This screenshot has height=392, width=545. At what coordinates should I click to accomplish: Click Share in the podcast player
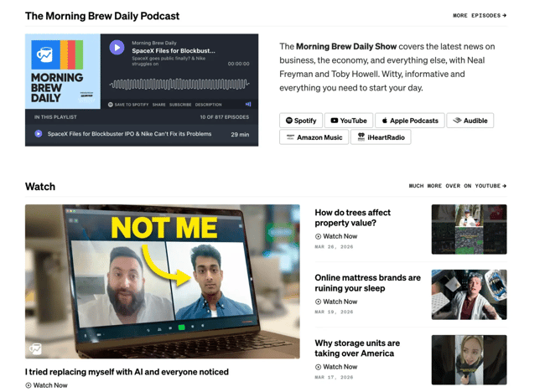(158, 105)
